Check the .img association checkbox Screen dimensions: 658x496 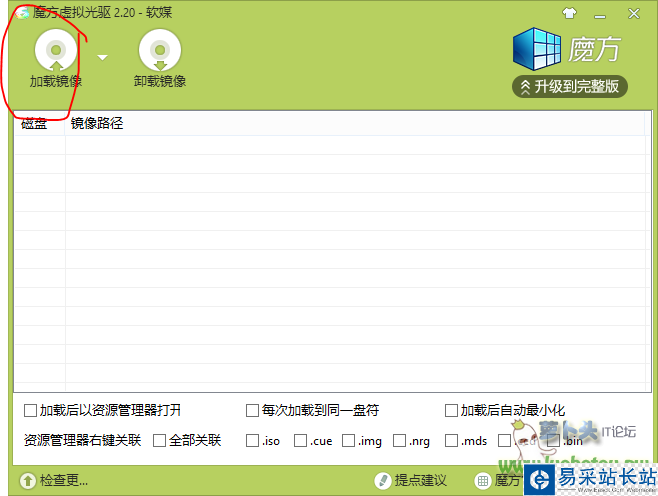click(348, 441)
